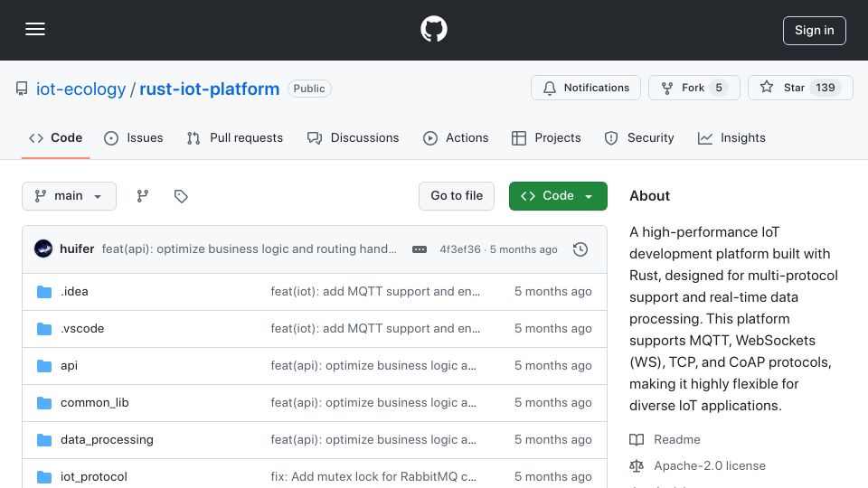
Task: Open the Pull requests tab
Action: click(x=235, y=137)
